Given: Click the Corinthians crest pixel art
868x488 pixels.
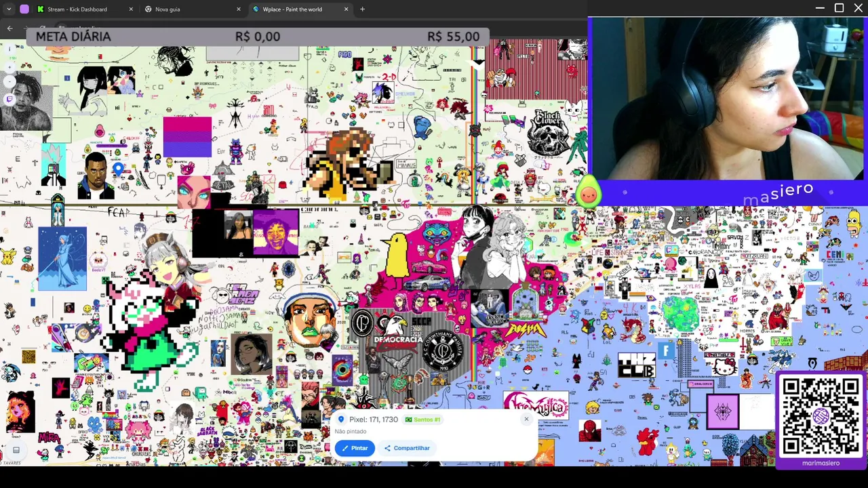Looking at the screenshot, I should 443,350.
